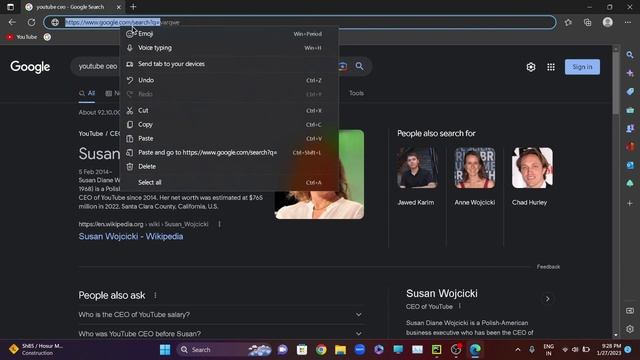Open Google quick settings gear
This screenshot has height=360, width=640.
tap(531, 67)
